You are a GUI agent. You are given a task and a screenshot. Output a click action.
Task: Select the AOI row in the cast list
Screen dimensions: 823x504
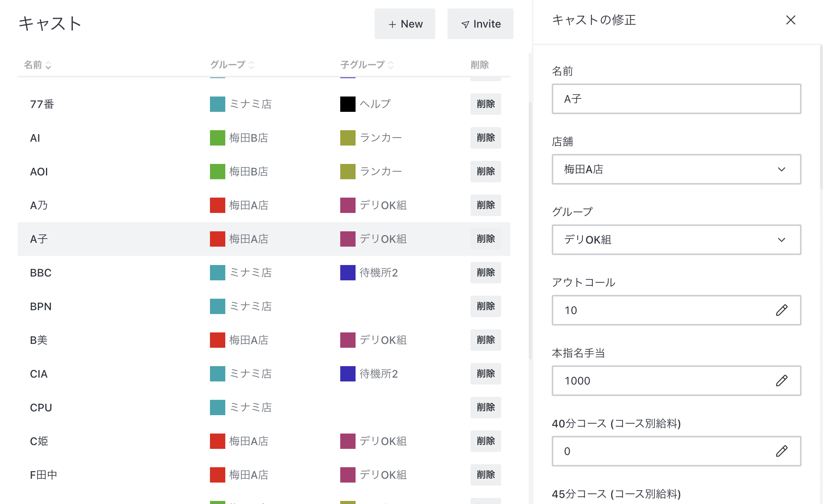pos(39,172)
